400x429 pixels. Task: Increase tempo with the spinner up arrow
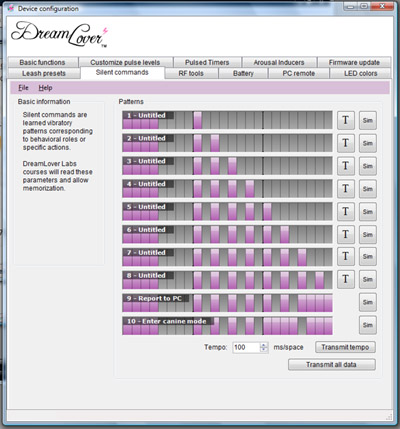click(264, 345)
